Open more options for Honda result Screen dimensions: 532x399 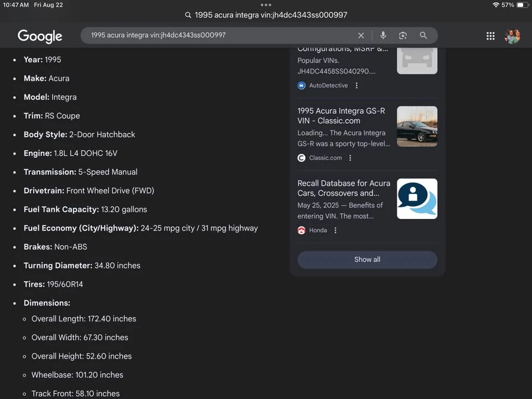(x=335, y=230)
